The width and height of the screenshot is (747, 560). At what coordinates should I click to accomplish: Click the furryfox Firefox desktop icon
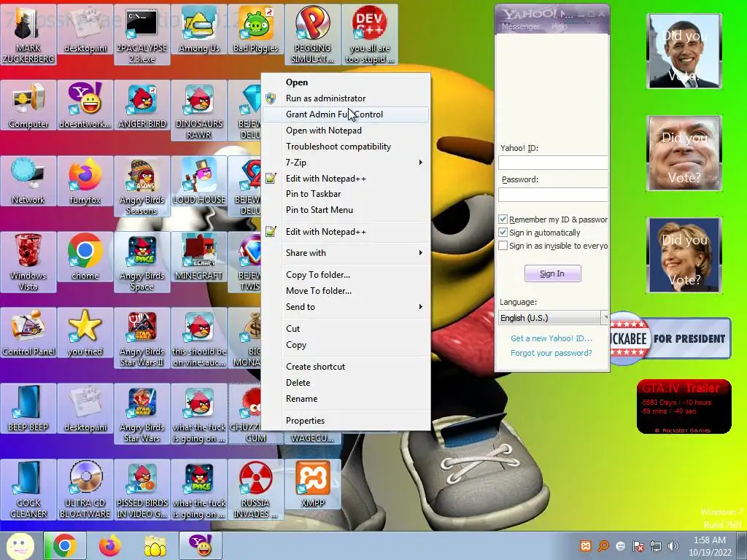point(85,182)
